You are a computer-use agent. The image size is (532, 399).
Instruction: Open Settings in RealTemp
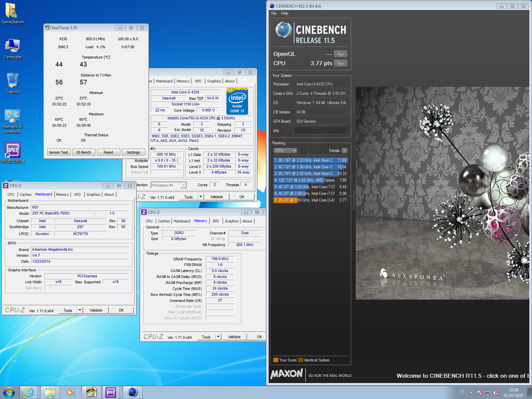coord(133,152)
